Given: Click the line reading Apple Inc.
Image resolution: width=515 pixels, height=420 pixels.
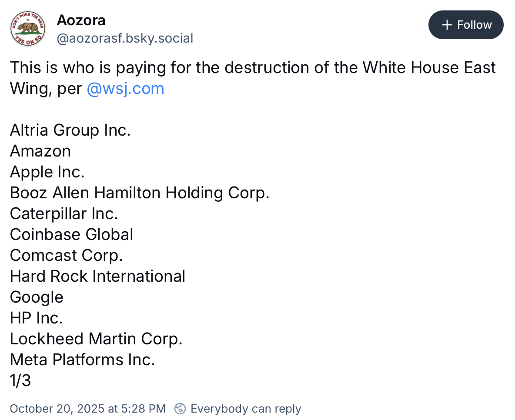Looking at the screenshot, I should (x=47, y=172).
